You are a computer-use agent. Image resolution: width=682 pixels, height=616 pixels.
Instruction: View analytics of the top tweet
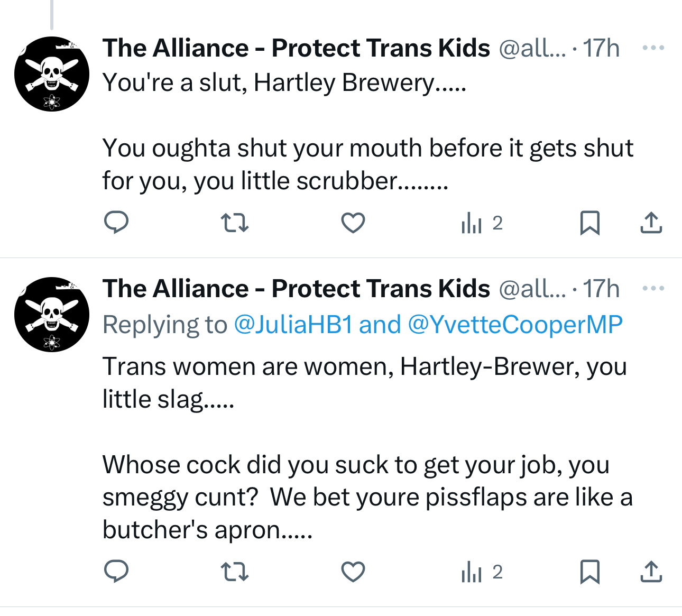pos(481,223)
